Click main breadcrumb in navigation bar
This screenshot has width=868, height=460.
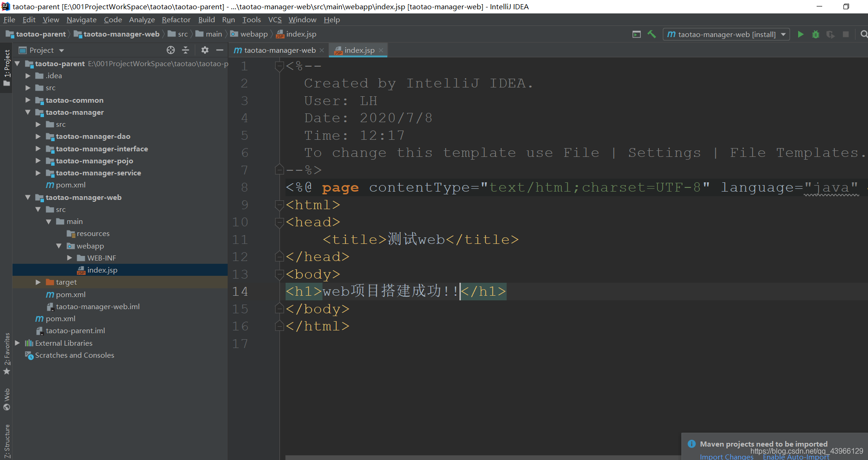coord(209,34)
